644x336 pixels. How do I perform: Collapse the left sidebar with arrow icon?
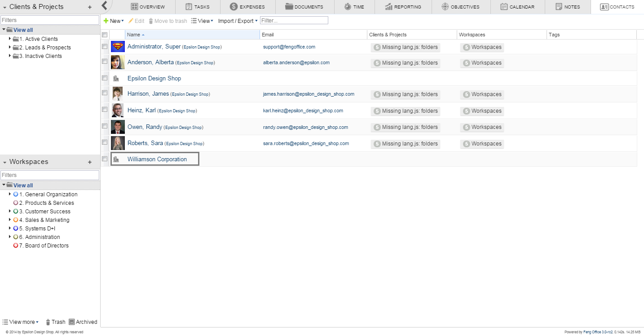(104, 5)
